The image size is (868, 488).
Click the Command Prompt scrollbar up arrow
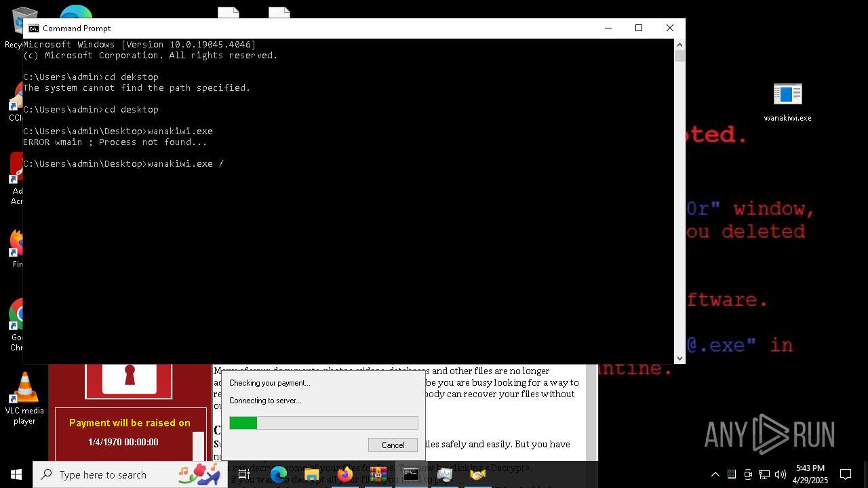click(679, 45)
